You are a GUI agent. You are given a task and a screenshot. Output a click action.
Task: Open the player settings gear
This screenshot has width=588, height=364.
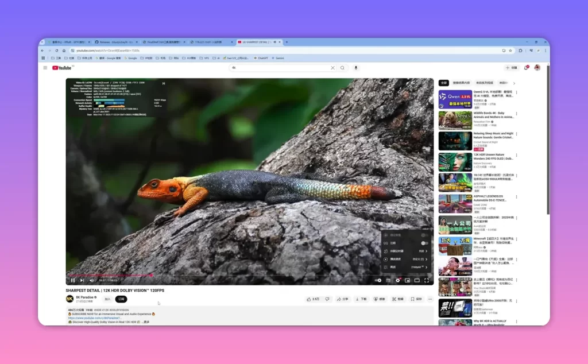(398, 280)
